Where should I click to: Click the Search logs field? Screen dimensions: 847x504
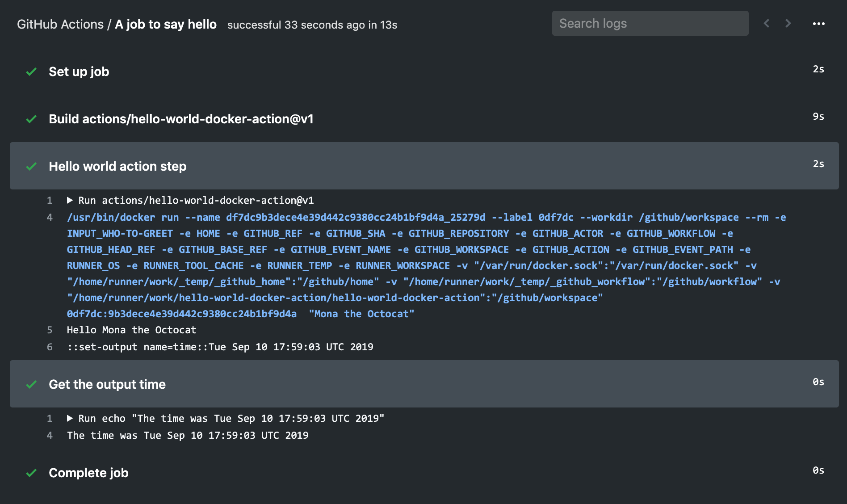click(x=650, y=23)
